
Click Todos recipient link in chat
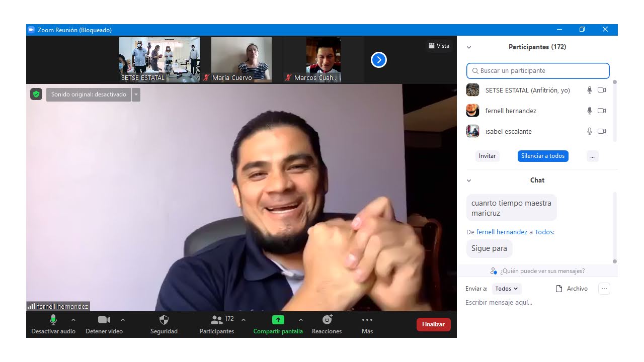pyautogui.click(x=544, y=232)
